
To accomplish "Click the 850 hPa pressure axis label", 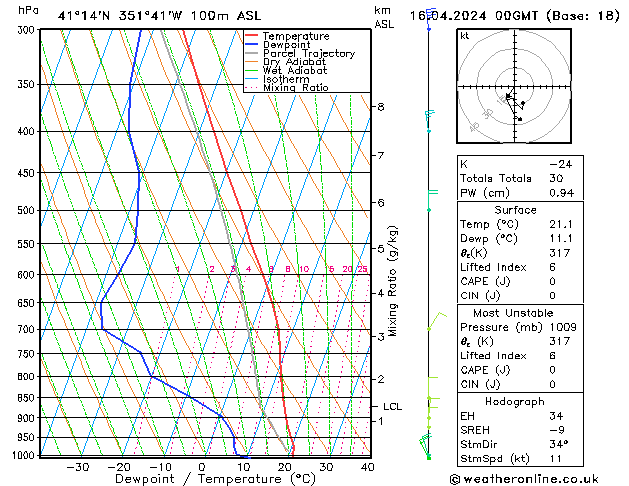I will (x=28, y=398).
